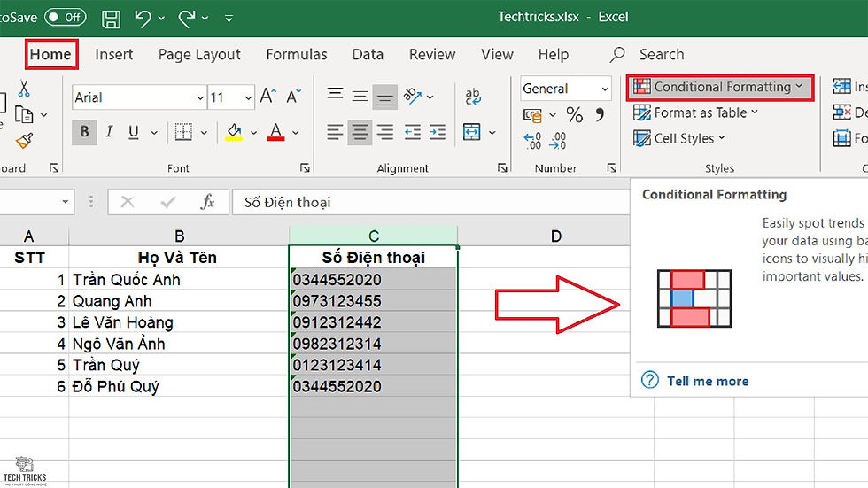868x488 pixels.
Task: Switch to the View tab
Action: tap(497, 54)
